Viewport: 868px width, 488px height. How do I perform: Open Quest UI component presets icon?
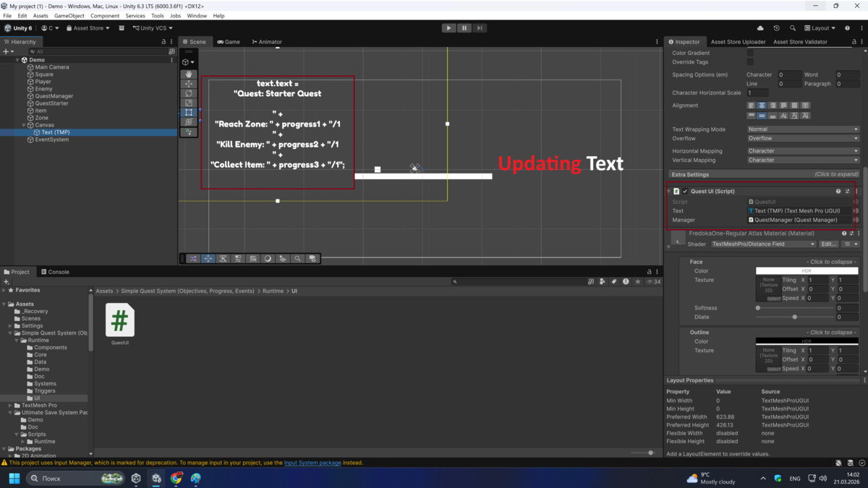pos(848,192)
